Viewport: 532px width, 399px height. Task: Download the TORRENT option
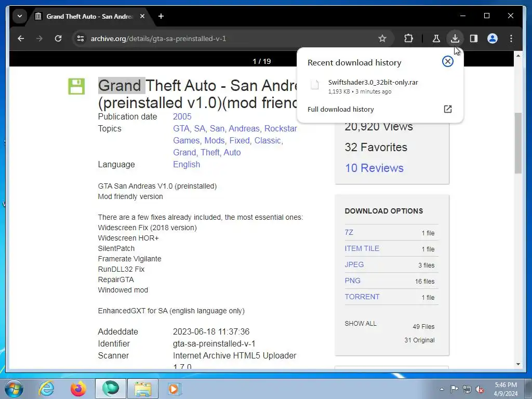tap(362, 297)
